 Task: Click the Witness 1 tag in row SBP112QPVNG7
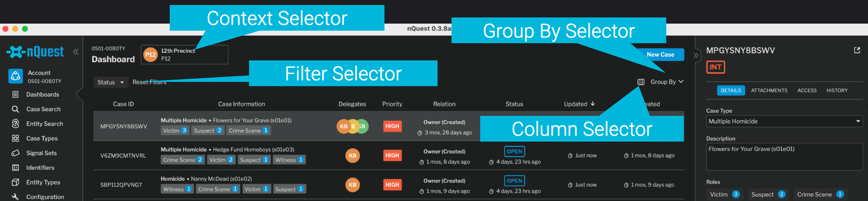[177, 189]
